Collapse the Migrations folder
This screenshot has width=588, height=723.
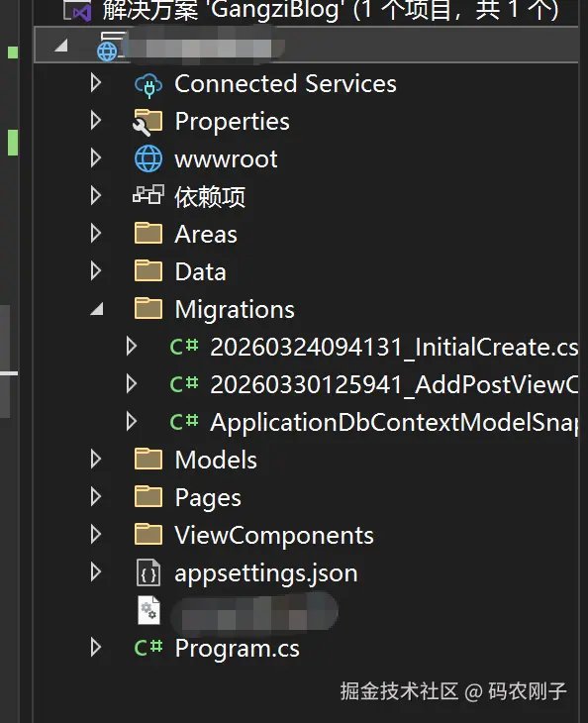pyautogui.click(x=97, y=309)
